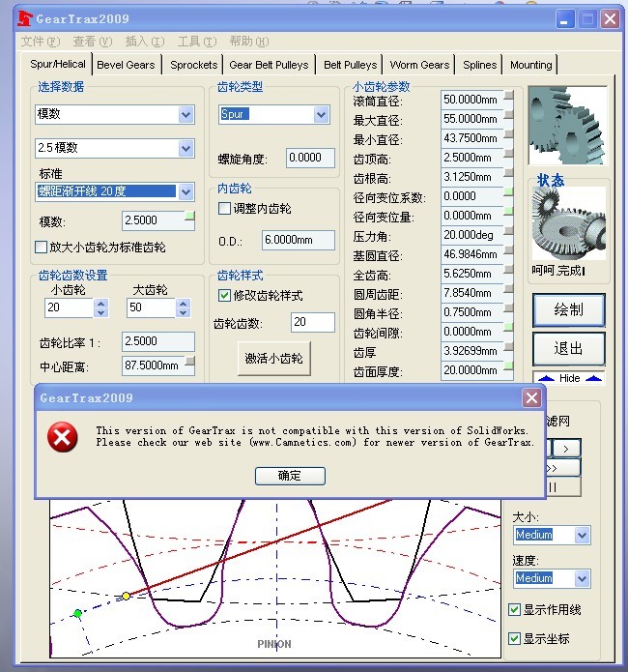Image resolution: width=628 pixels, height=672 pixels.
Task: Open the 2.5 模数 dropdown
Action: 186,148
